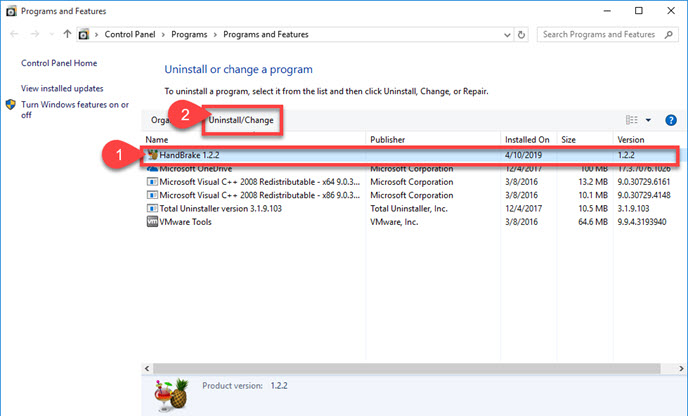
Task: Click the VMware, Inc. publisher cell
Action: (394, 222)
